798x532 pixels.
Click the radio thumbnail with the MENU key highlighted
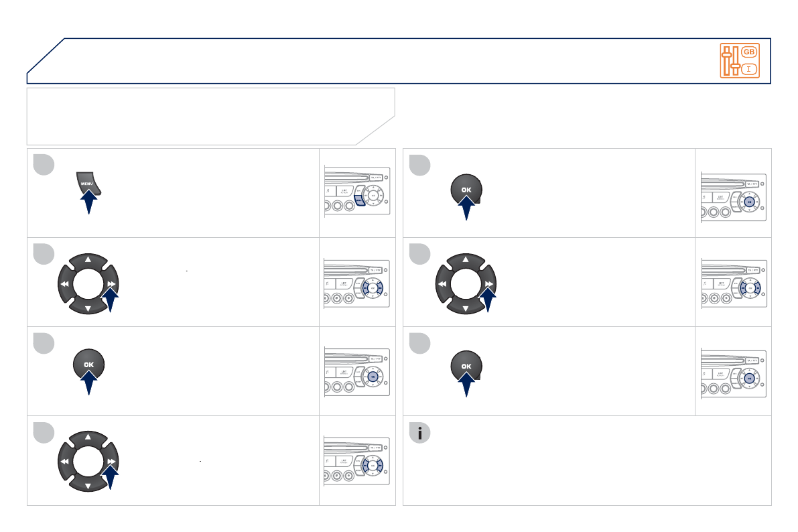[356, 192]
